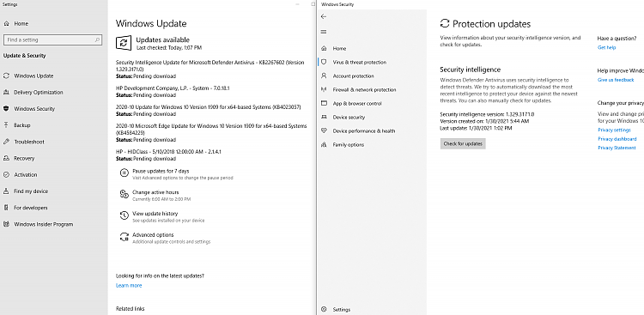The height and width of the screenshot is (315, 644).
Task: Click Pause updates for 7 days
Action: [161, 171]
